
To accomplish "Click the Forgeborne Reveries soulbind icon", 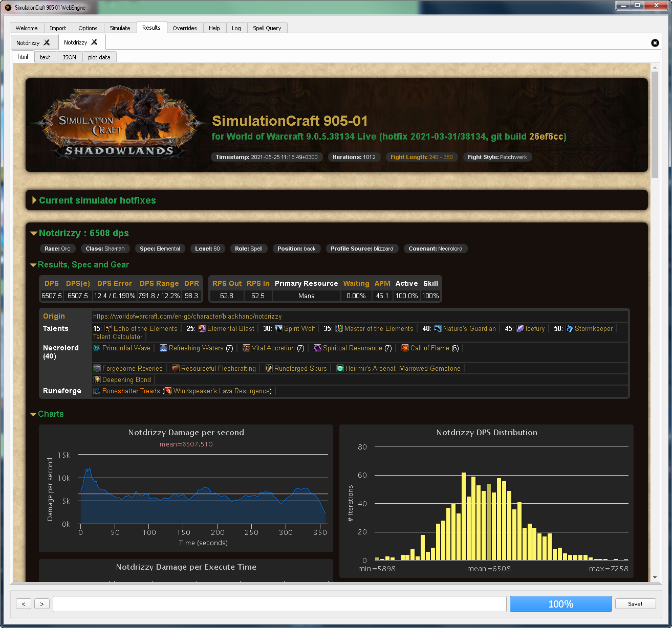I will point(97,369).
